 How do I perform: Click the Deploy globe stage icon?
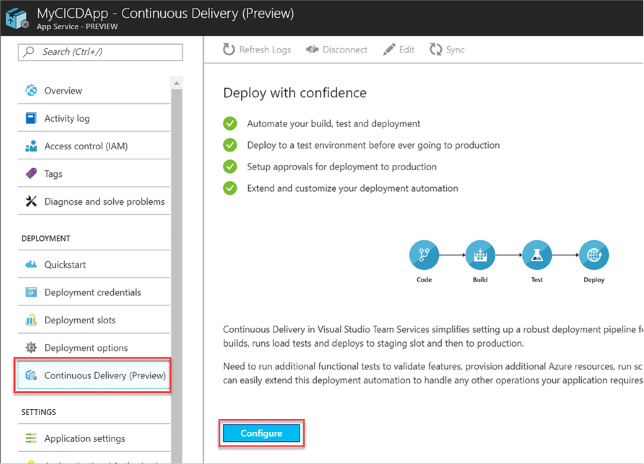pos(594,255)
